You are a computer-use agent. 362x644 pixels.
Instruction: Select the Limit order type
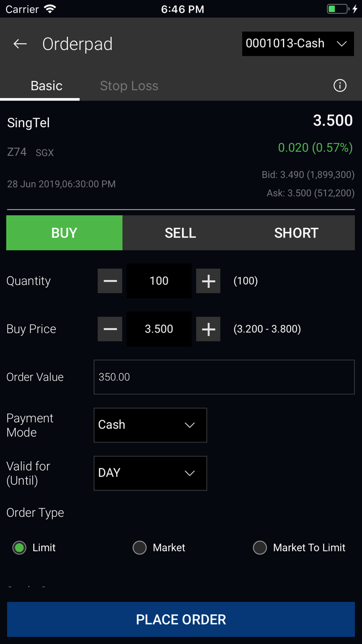[x=20, y=547]
